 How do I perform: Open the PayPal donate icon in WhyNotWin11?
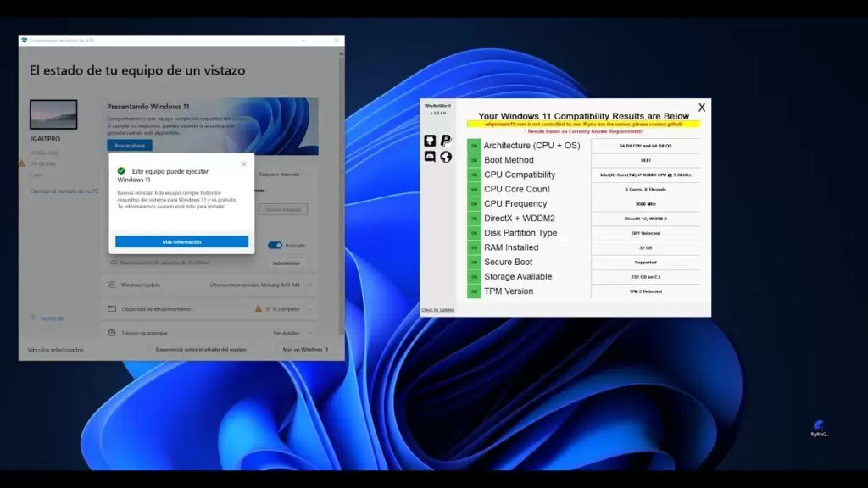[446, 141]
